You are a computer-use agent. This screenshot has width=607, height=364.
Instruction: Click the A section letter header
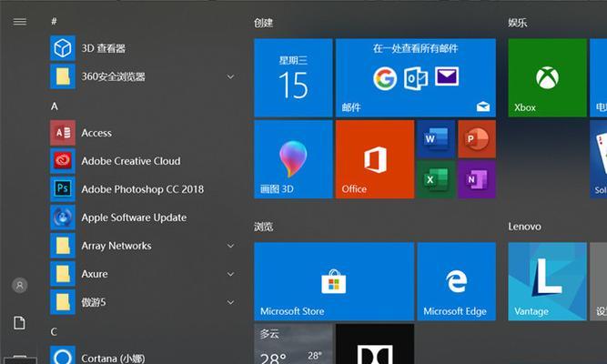click(55, 106)
